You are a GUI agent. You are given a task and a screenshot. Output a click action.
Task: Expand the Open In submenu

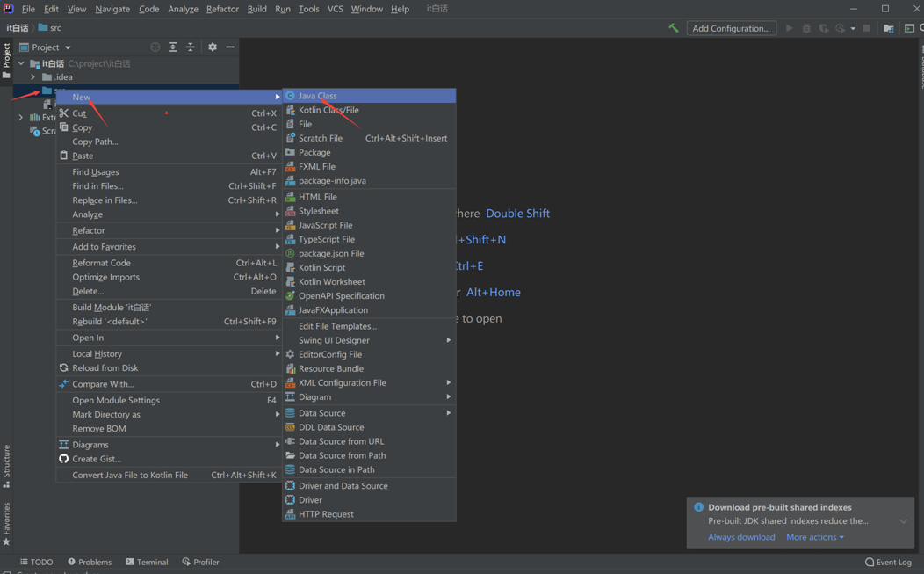169,338
